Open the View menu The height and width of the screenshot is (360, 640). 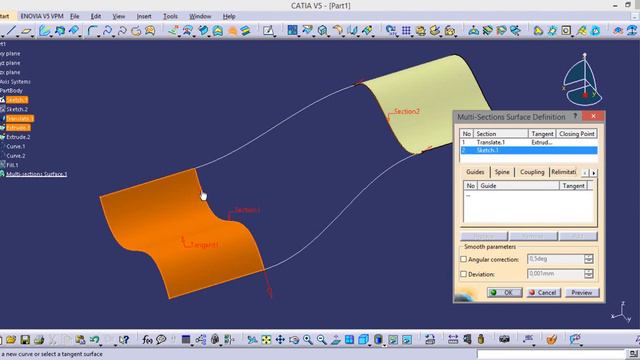[119, 16]
